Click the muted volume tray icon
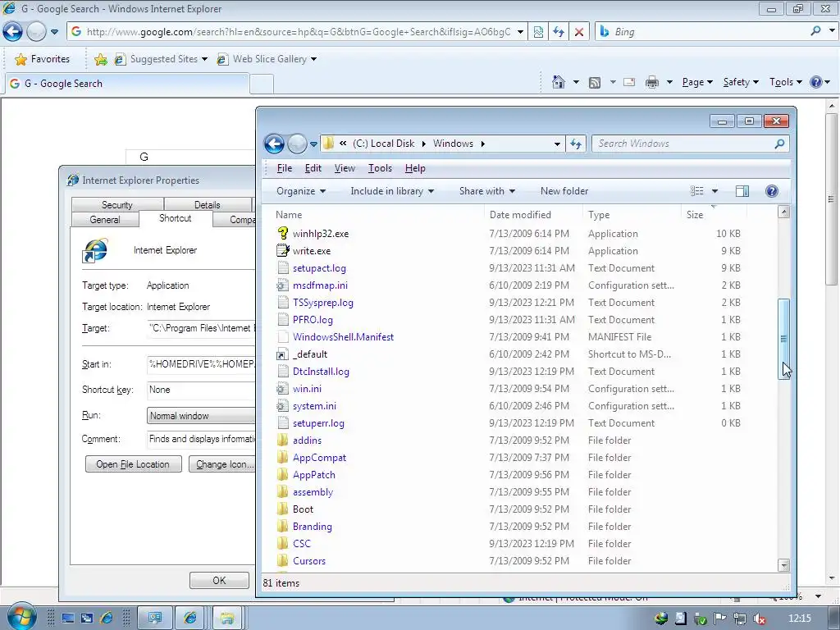 [759, 619]
